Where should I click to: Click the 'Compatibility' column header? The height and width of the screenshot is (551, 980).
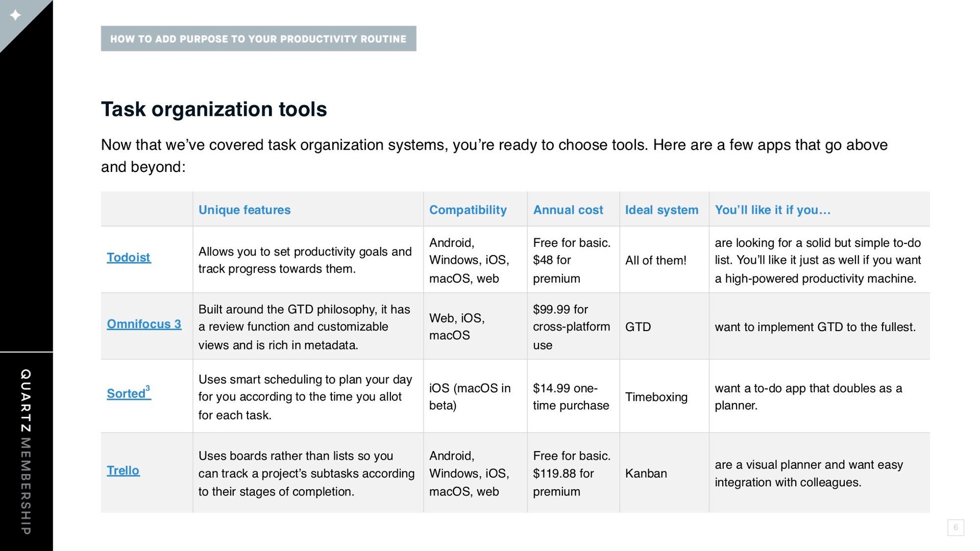(468, 210)
